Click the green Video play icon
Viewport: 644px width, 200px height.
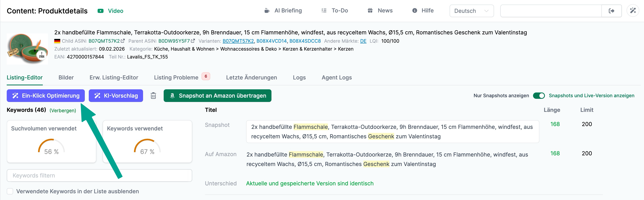100,11
